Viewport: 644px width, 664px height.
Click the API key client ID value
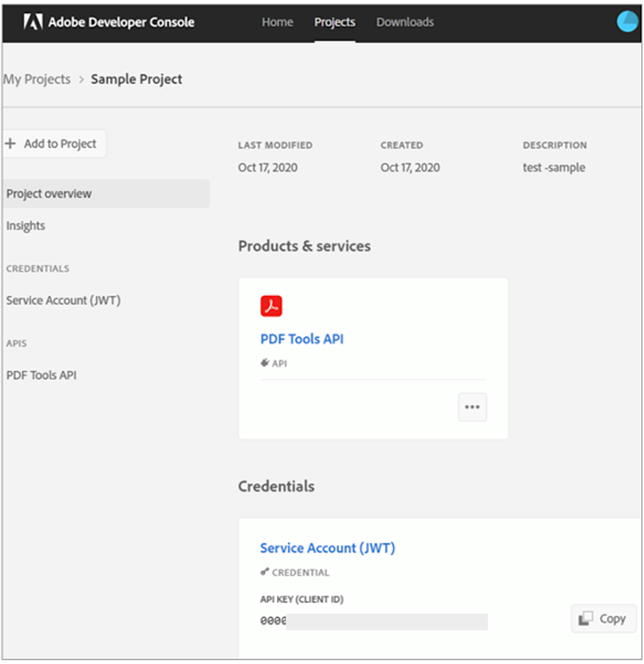tap(374, 622)
